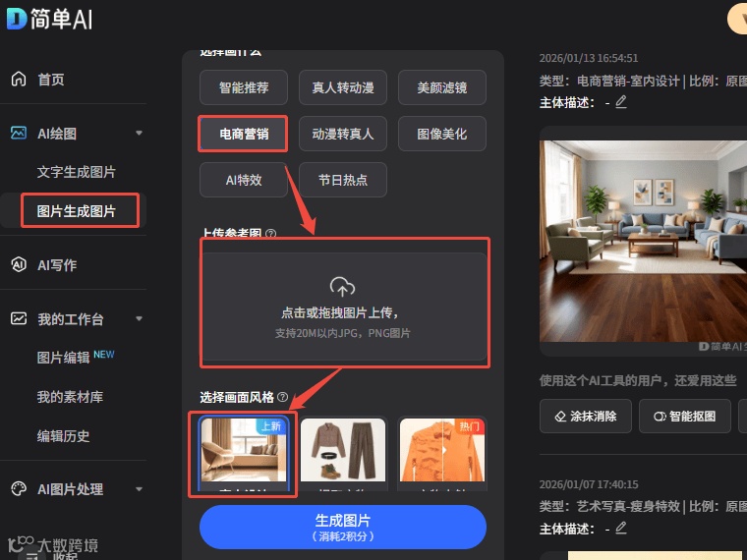The width and height of the screenshot is (747, 560).
Task: Click the 智能抠图 tool button
Action: pos(685,417)
